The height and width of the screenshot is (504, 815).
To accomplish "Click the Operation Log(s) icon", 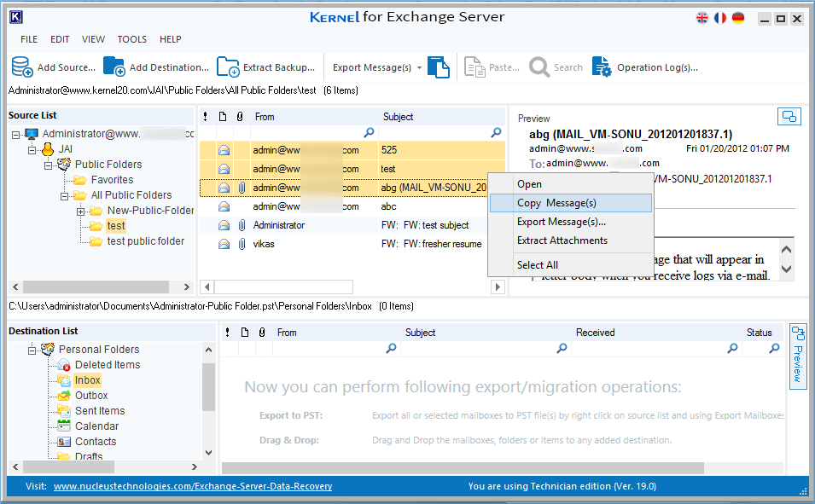I will [602, 67].
